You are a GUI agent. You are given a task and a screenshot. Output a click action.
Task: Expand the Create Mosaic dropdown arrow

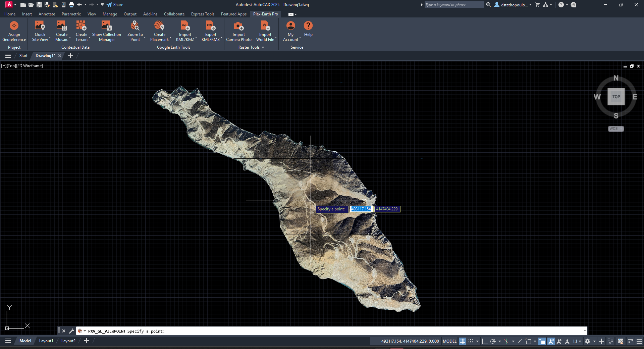(x=70, y=38)
